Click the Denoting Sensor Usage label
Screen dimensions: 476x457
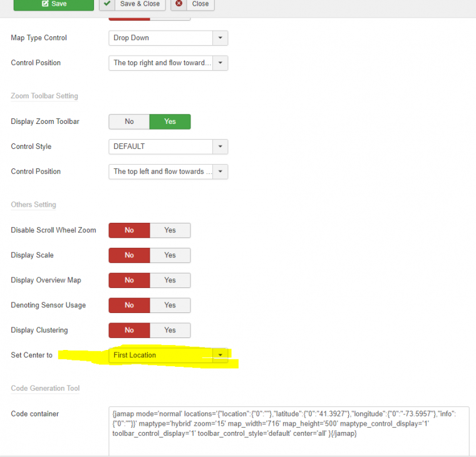pos(48,305)
